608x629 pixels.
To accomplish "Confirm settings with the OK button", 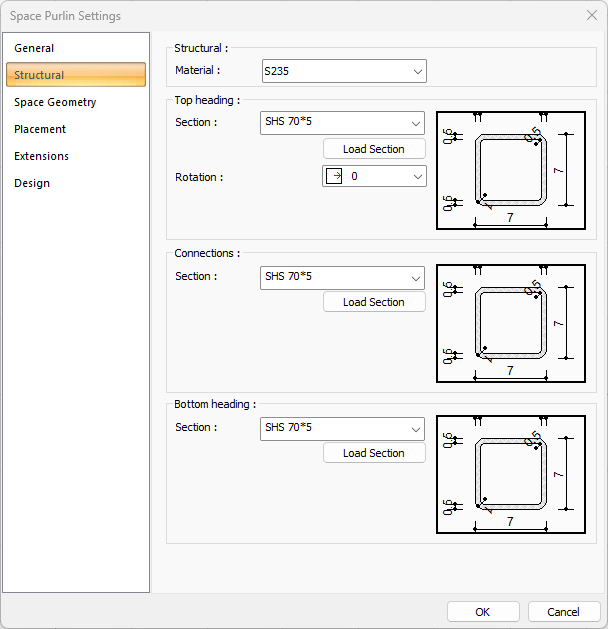I will (483, 612).
